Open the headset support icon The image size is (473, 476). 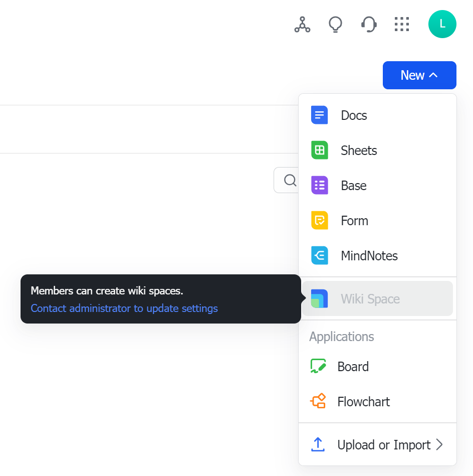369,24
